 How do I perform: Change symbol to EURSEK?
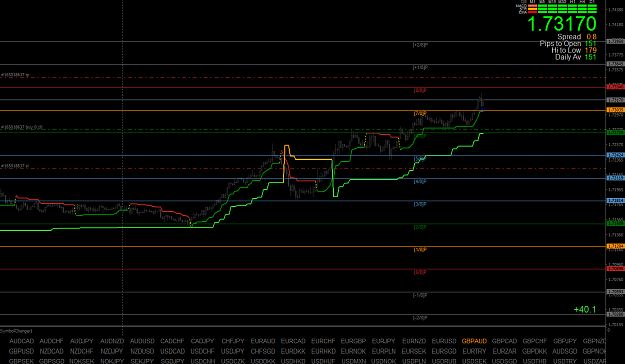[414, 351]
